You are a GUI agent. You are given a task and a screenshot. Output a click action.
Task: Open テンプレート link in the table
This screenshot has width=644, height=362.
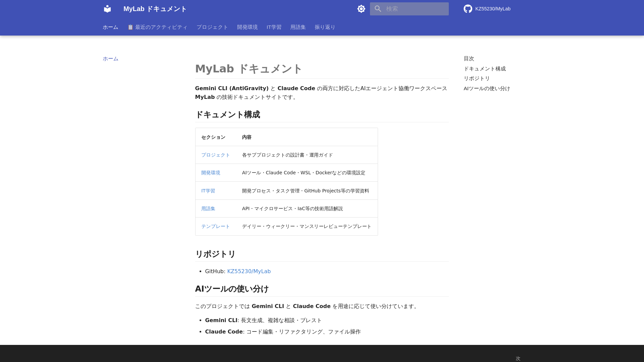tap(215, 226)
